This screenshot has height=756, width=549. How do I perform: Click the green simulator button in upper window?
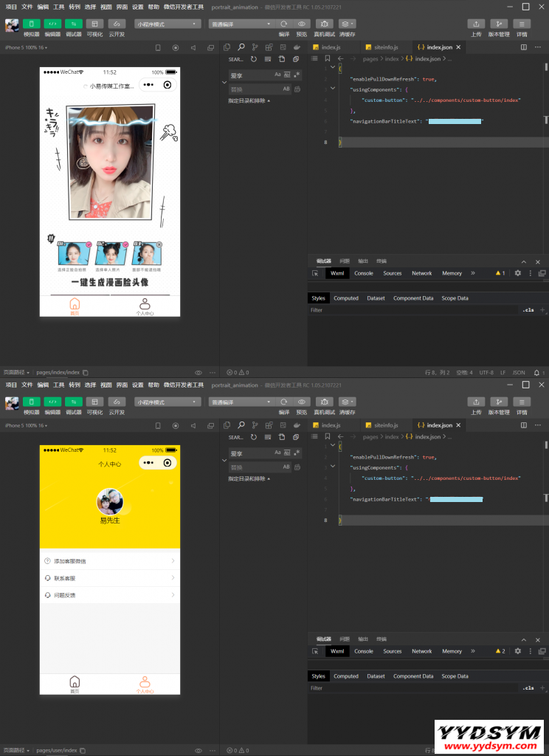[x=32, y=24]
